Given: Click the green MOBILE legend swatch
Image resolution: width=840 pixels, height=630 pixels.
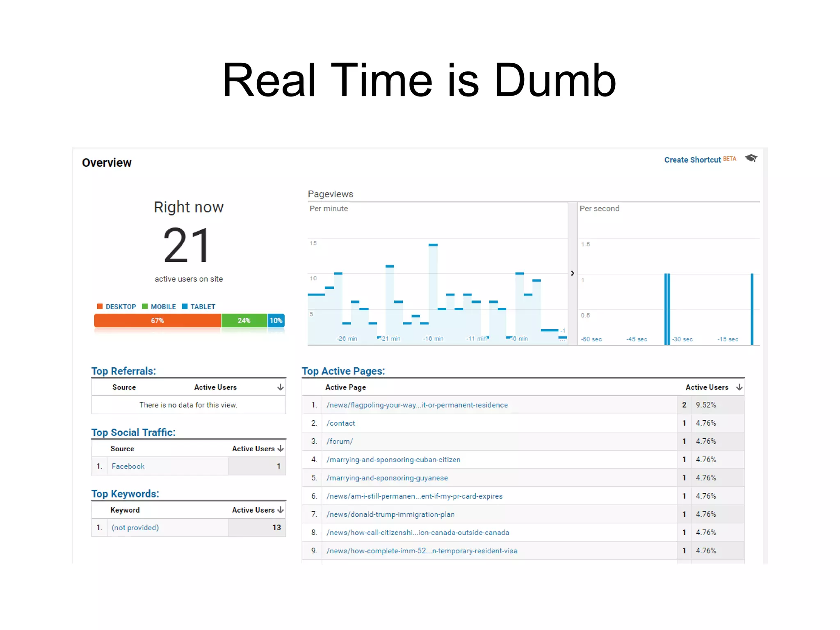Looking at the screenshot, I should pos(145,306).
